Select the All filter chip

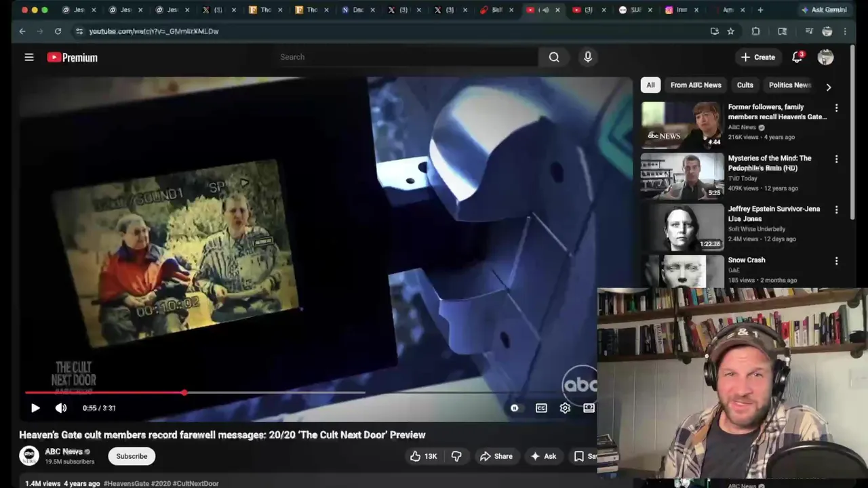pos(650,85)
